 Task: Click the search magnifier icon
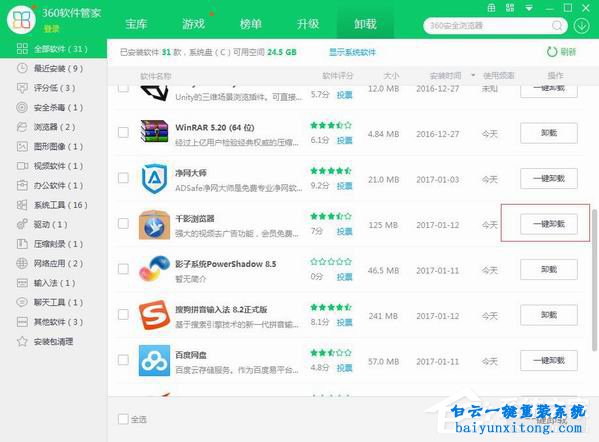tap(557, 26)
